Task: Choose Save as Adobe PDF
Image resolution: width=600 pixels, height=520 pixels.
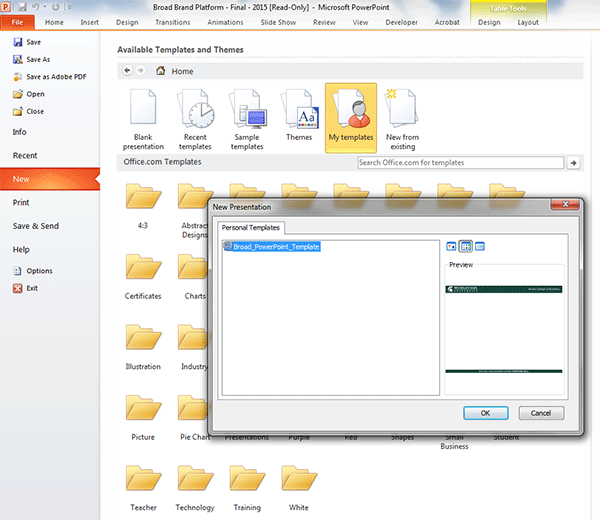Action: click(x=50, y=77)
